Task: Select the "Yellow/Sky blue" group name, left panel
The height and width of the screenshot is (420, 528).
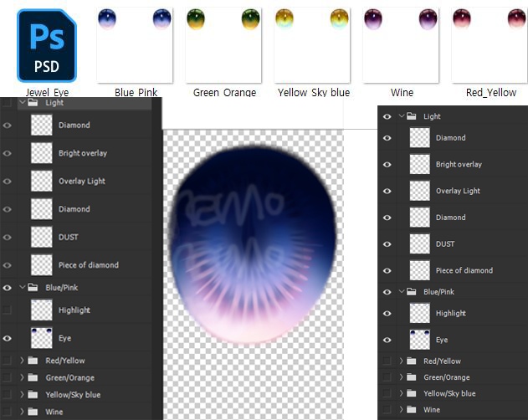Action: coord(73,394)
